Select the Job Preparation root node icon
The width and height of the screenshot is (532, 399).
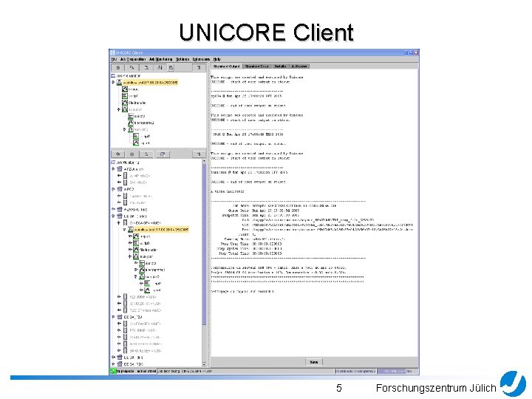tap(113, 75)
